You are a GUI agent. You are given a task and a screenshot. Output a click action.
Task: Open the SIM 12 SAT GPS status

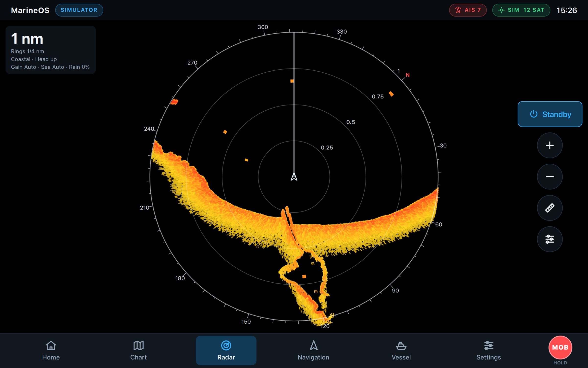(521, 10)
